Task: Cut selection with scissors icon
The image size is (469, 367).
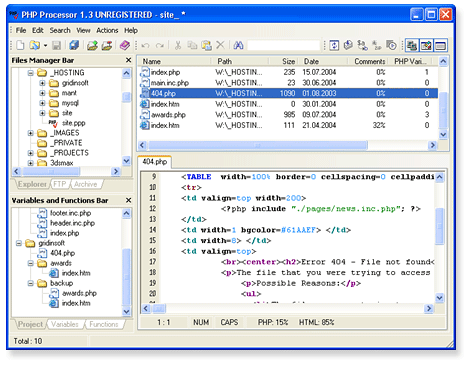Action: tap(178, 45)
